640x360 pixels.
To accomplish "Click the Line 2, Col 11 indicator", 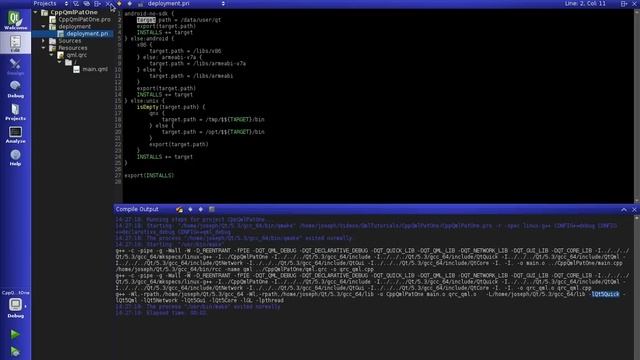I will pos(585,3).
